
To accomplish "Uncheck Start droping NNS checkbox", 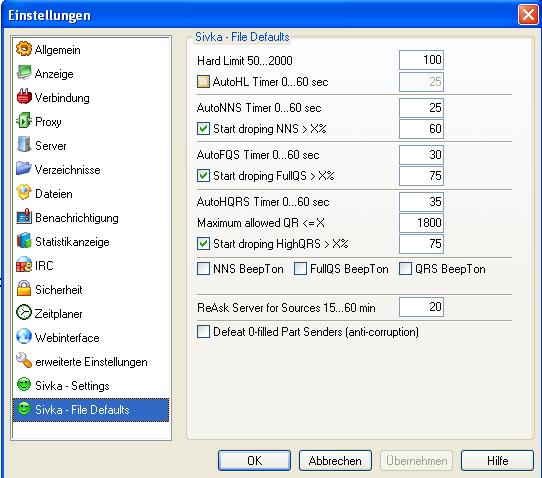I will pos(203,129).
